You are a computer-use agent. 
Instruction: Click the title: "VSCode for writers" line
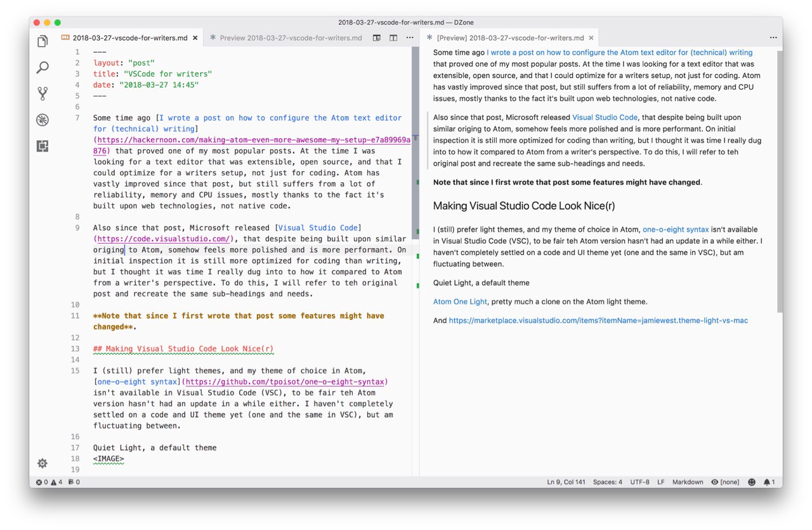(x=152, y=74)
